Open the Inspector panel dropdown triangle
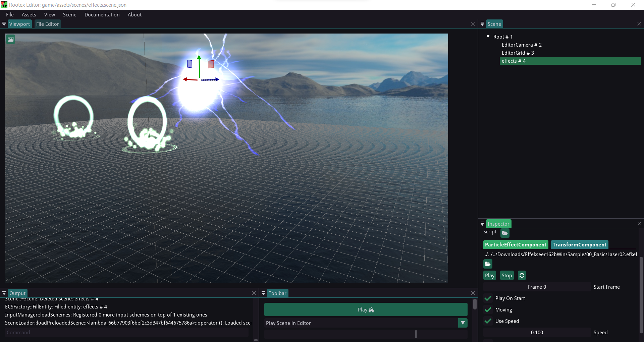 pyautogui.click(x=482, y=224)
